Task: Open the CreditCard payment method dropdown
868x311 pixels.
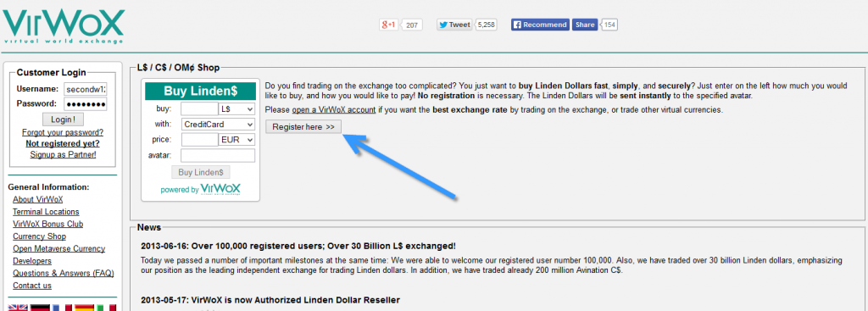Action: click(218, 125)
